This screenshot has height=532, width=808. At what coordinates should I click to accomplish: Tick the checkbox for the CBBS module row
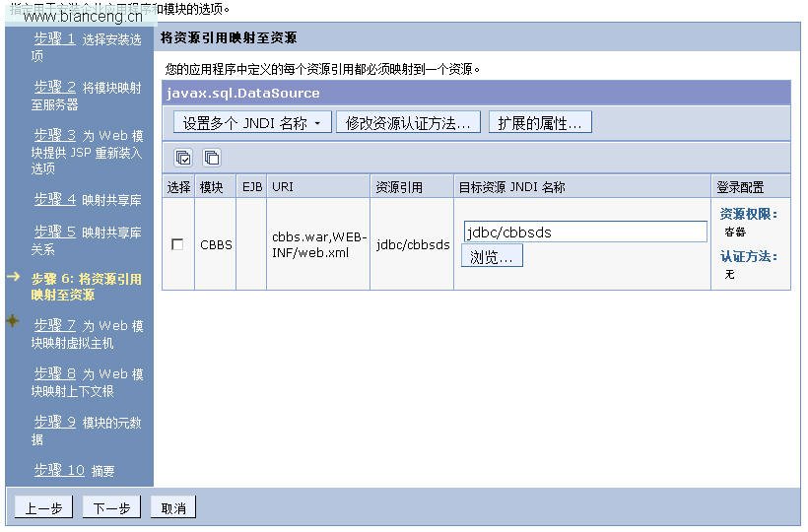(177, 244)
